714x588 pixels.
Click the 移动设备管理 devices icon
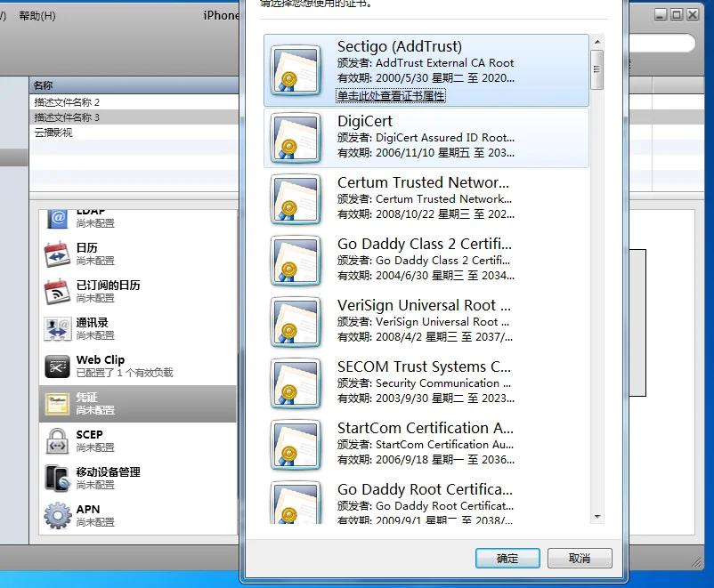[x=58, y=479]
